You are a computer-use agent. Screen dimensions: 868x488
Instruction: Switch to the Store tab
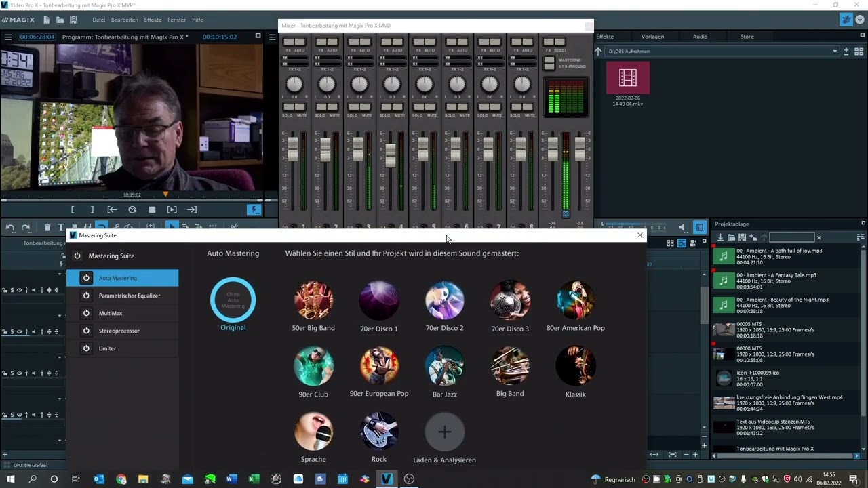[x=747, y=37]
